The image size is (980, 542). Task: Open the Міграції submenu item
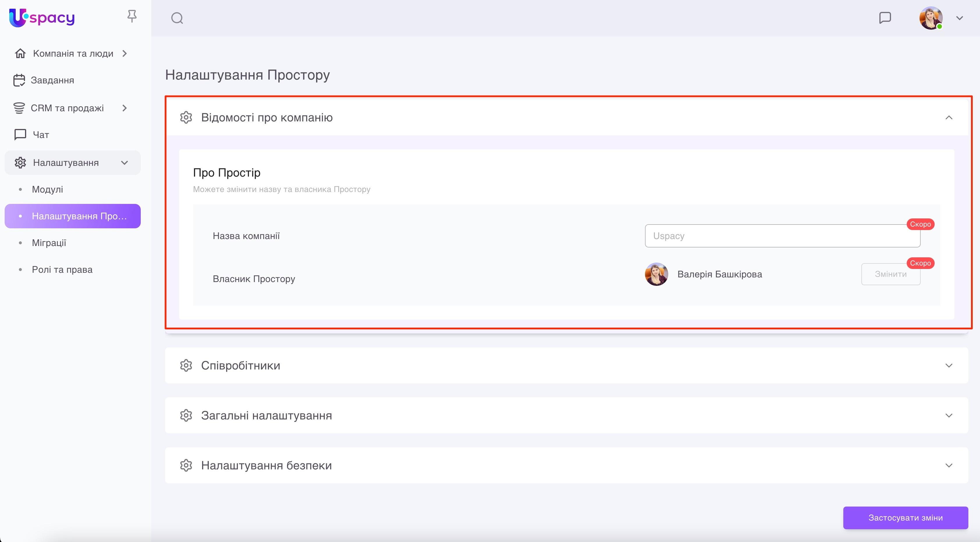[x=49, y=243]
